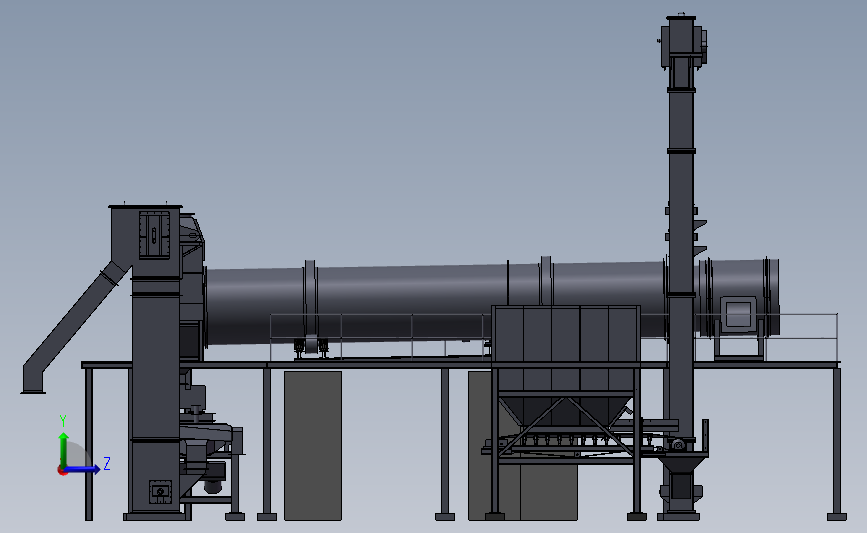Select the inspection door on the left elevator head
Image resolution: width=867 pixels, height=533 pixels.
[x=154, y=234]
